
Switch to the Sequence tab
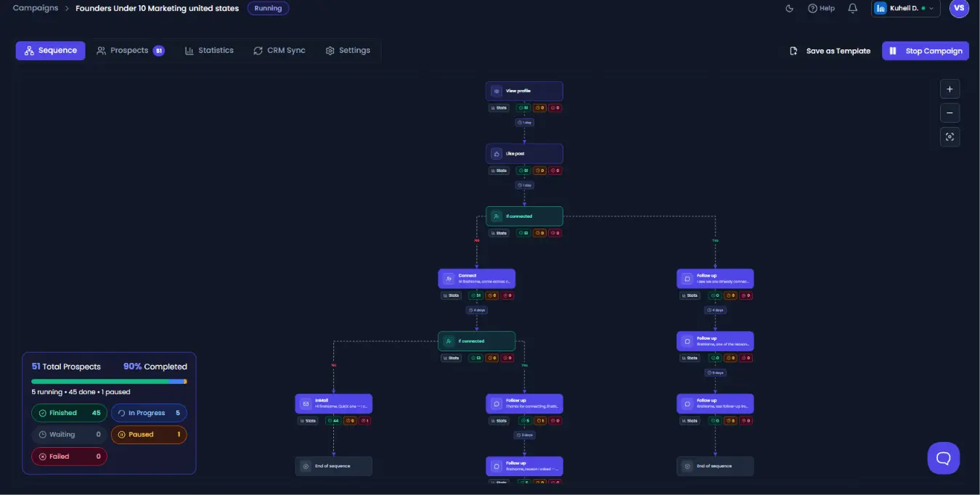[x=50, y=51]
